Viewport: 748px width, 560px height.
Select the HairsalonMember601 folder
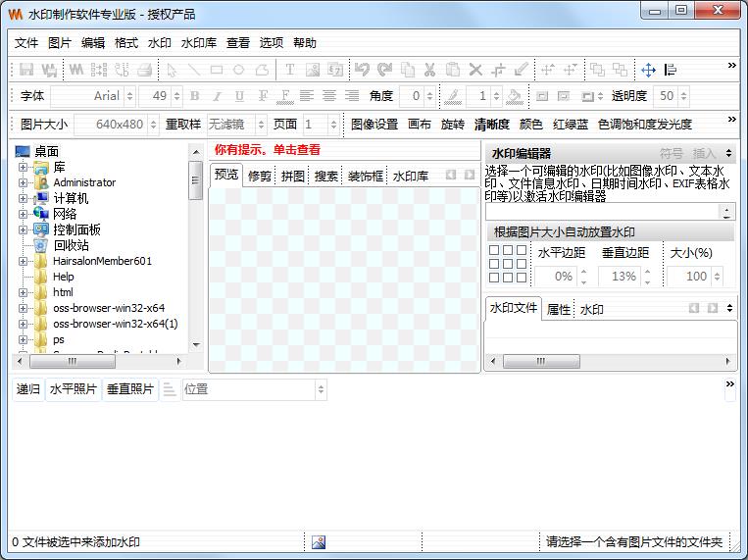click(x=102, y=261)
